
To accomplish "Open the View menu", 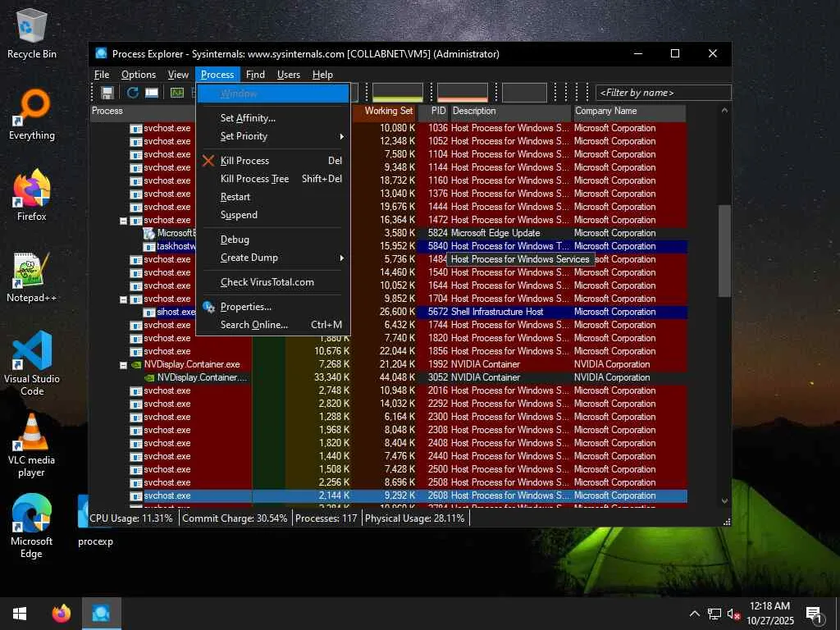I will (178, 75).
